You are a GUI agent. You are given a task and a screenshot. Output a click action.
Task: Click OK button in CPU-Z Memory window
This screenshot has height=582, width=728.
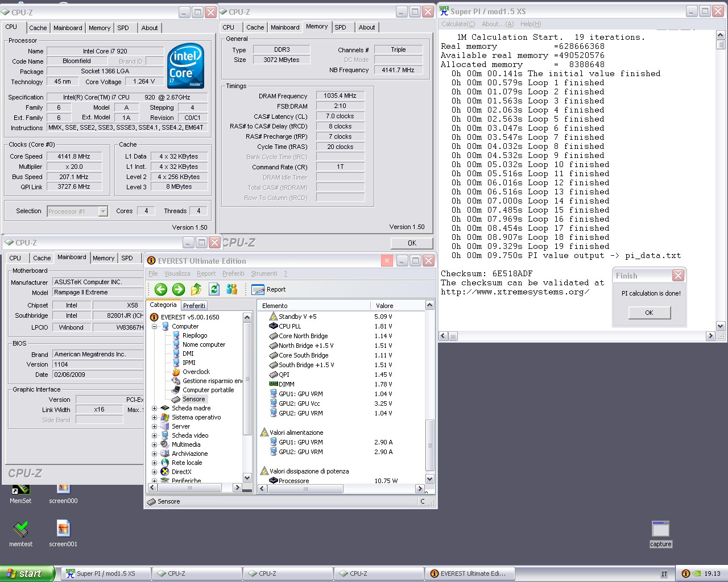pyautogui.click(x=412, y=243)
